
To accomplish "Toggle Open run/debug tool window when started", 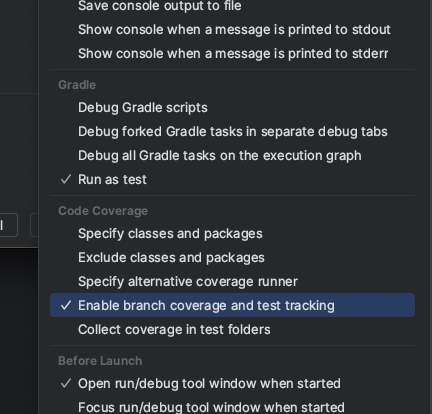I will 232,383.
